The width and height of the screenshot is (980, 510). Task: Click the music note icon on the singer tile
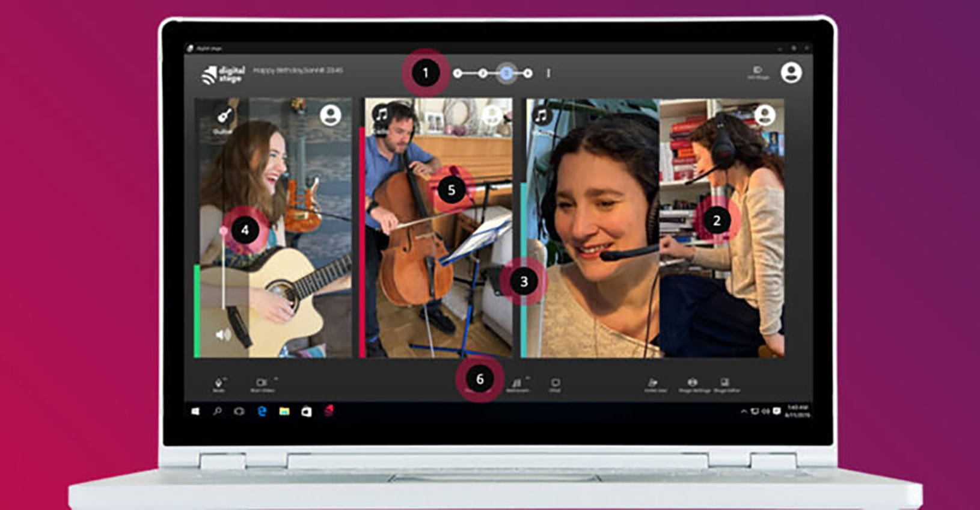point(541,115)
